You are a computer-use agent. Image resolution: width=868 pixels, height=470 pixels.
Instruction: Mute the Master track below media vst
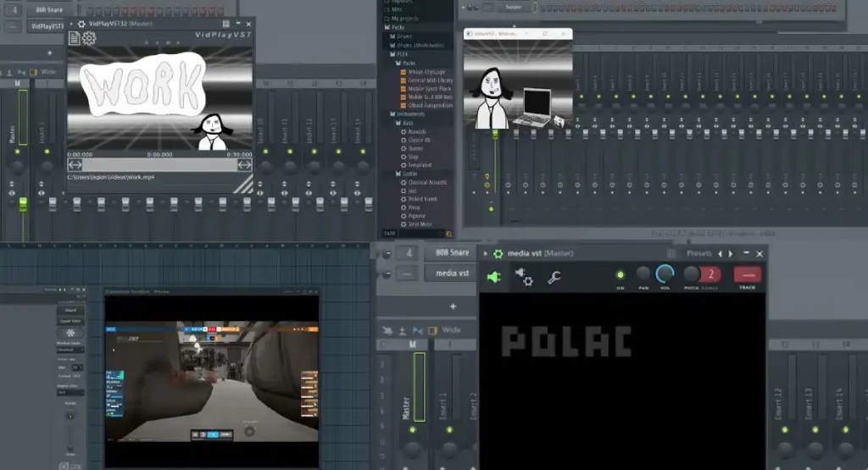413,429
